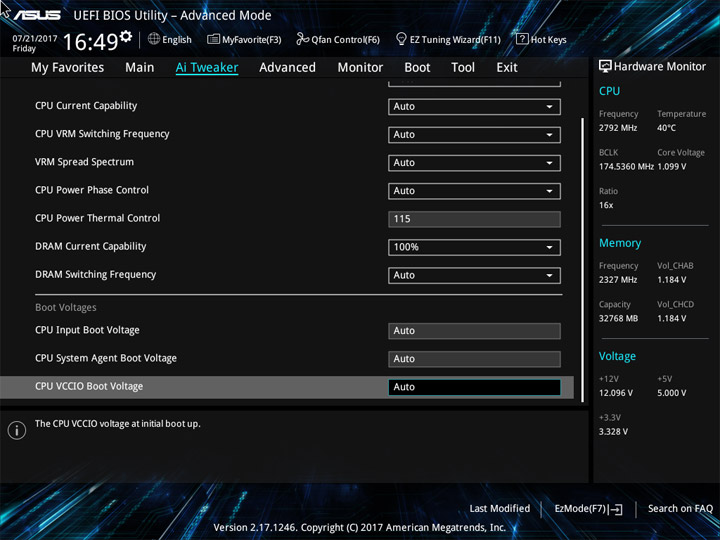This screenshot has width=720, height=540.
Task: Click the 40°C temperature value
Action: click(666, 128)
